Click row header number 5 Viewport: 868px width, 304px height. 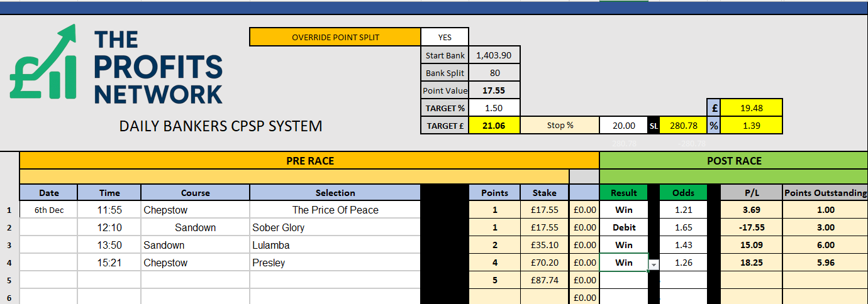[9, 280]
